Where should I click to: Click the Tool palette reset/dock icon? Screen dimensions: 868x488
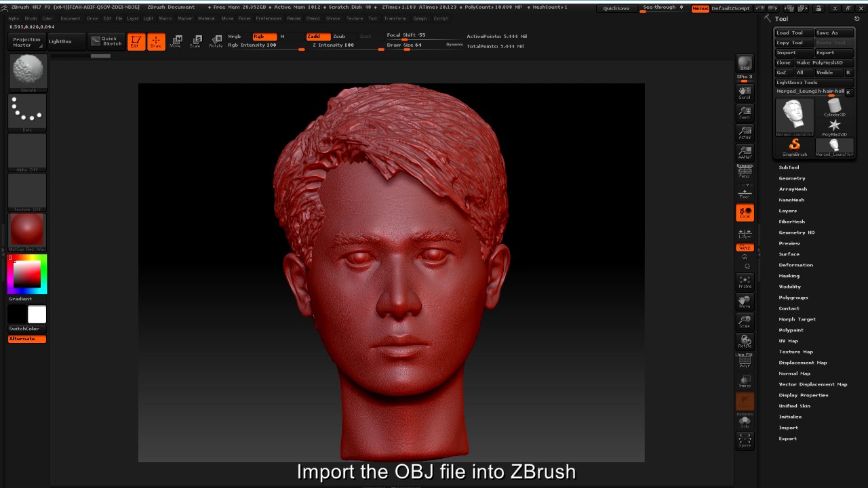pos(856,19)
